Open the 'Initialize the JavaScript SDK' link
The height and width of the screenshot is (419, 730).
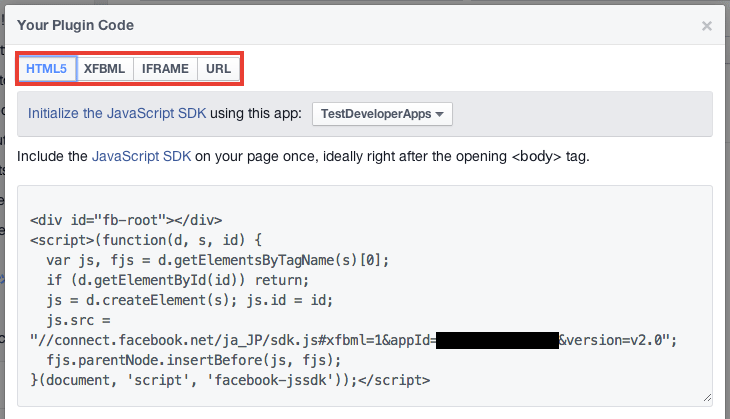pyautogui.click(x=117, y=114)
